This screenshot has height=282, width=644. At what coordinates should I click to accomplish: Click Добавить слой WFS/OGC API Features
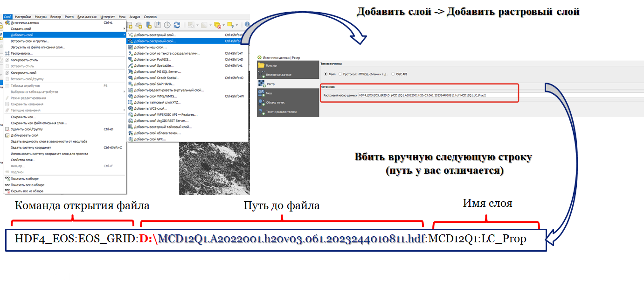click(x=188, y=114)
